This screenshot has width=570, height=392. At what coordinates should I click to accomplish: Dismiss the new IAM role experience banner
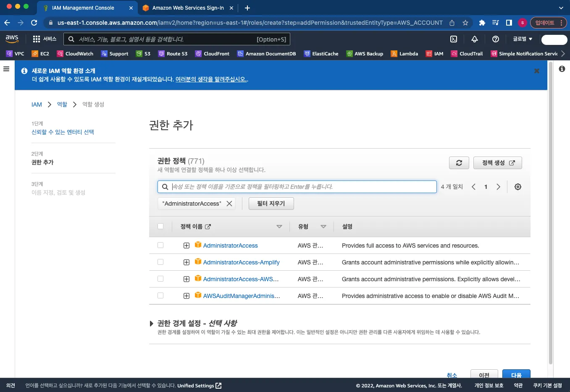pos(536,71)
